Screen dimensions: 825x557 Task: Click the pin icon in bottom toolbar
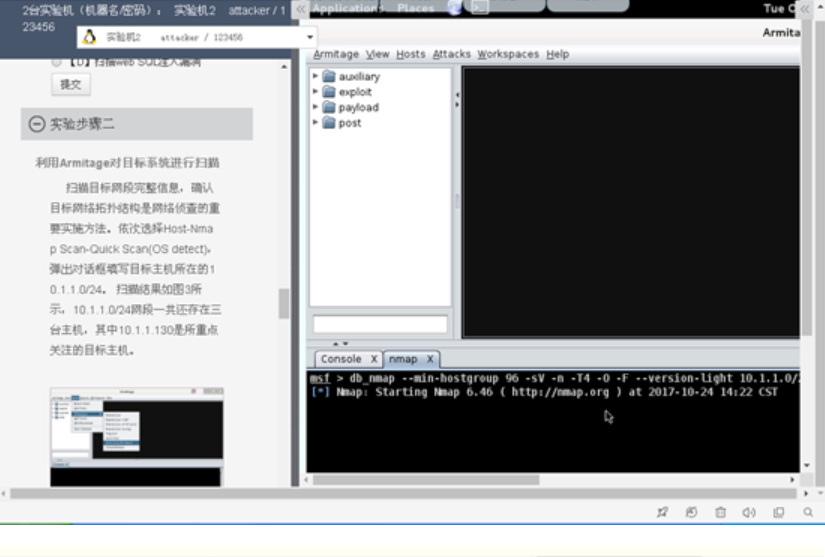pos(662,512)
